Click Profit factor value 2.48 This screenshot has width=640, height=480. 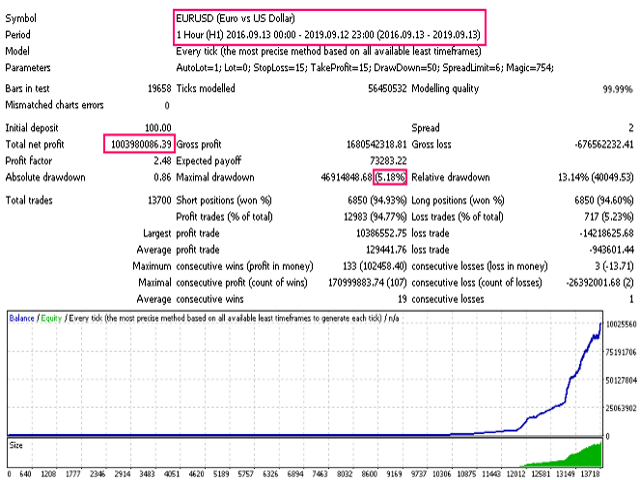[162, 161]
